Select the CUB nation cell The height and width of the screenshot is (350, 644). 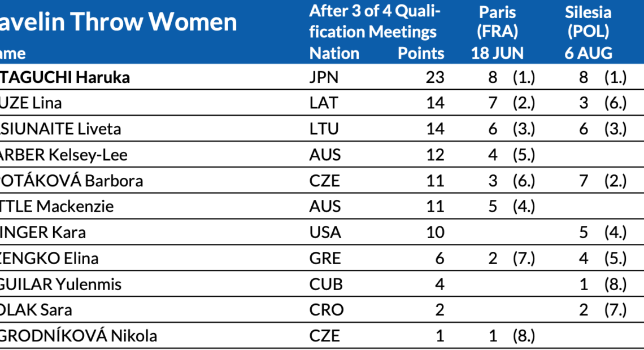coord(326,284)
